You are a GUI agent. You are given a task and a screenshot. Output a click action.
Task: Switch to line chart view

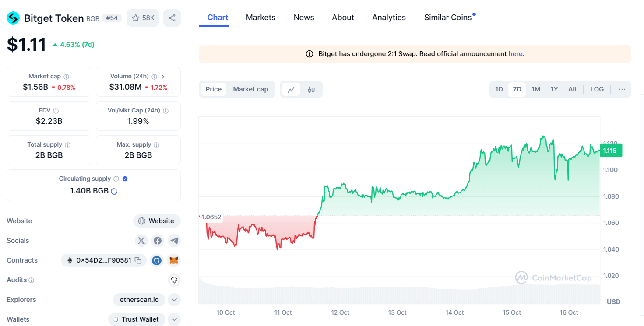291,89
